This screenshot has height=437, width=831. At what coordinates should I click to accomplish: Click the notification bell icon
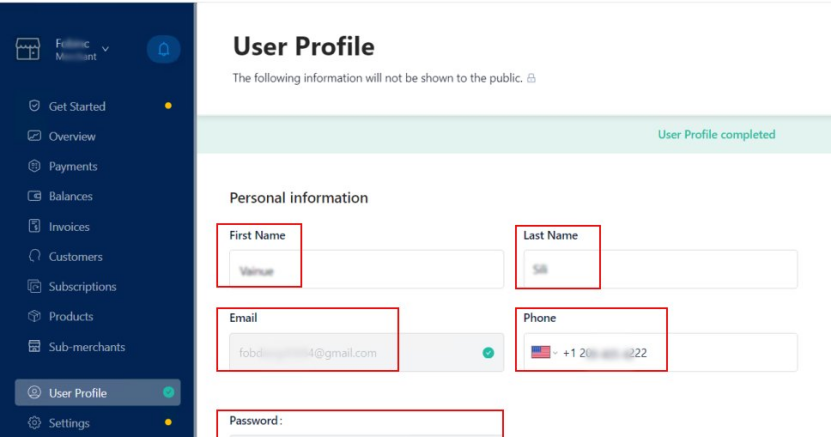[164, 49]
